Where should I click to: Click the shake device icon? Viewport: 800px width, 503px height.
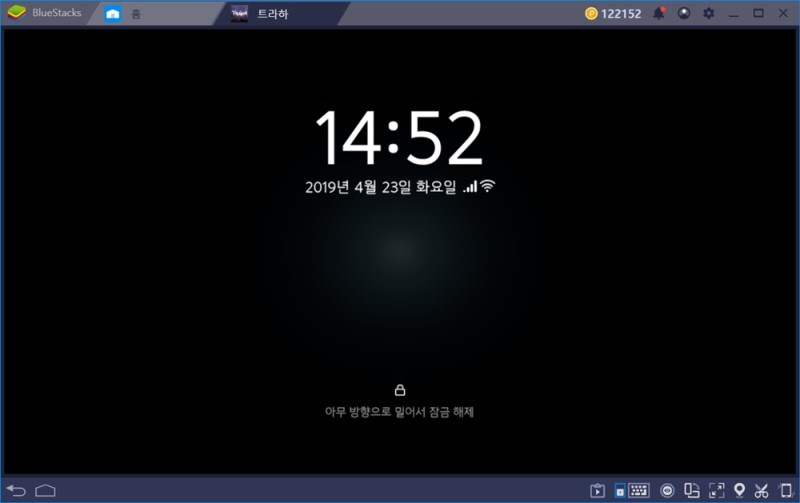(786, 490)
